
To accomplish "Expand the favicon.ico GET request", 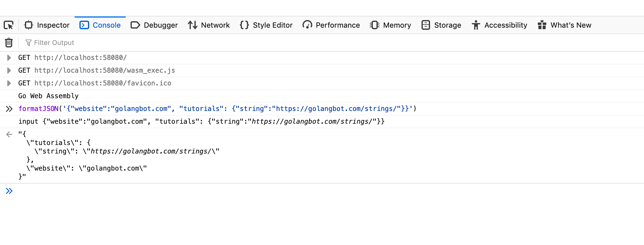I will point(9,83).
